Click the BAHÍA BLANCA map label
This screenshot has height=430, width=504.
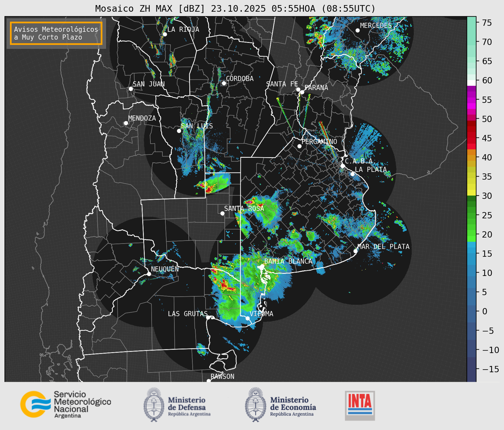tap(288, 261)
